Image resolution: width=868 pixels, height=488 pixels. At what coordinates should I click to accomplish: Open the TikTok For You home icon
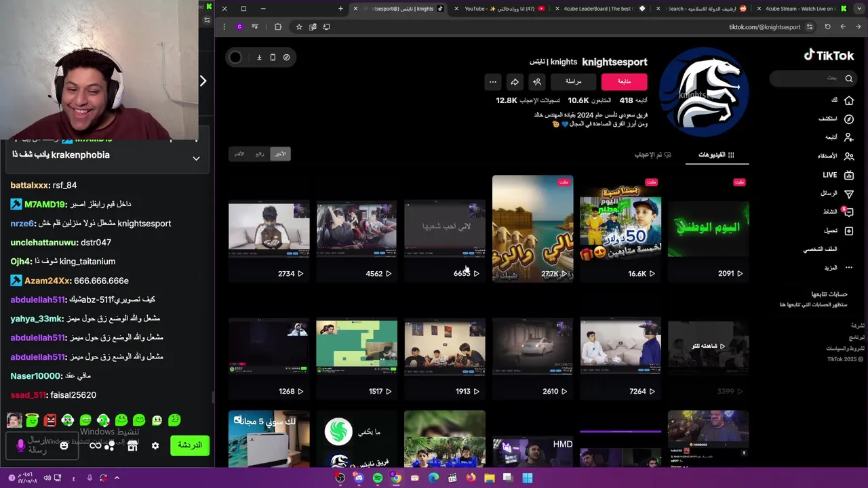point(849,100)
